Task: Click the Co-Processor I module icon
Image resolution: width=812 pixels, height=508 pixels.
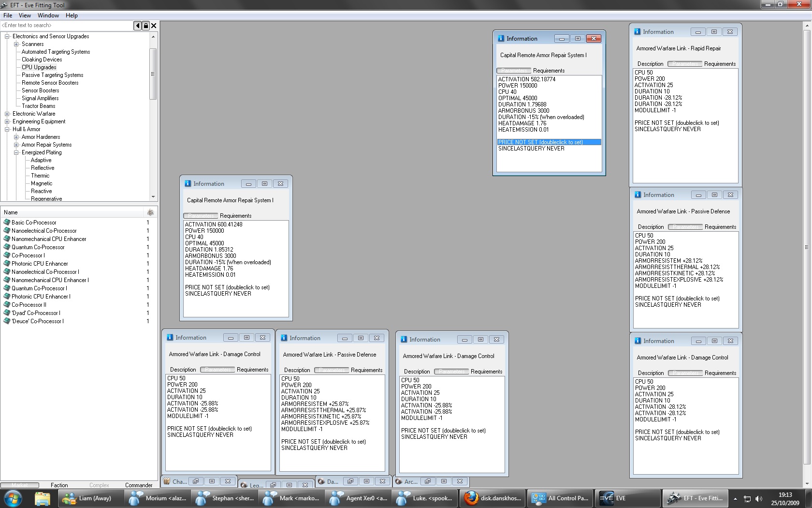Action: pyautogui.click(x=7, y=255)
